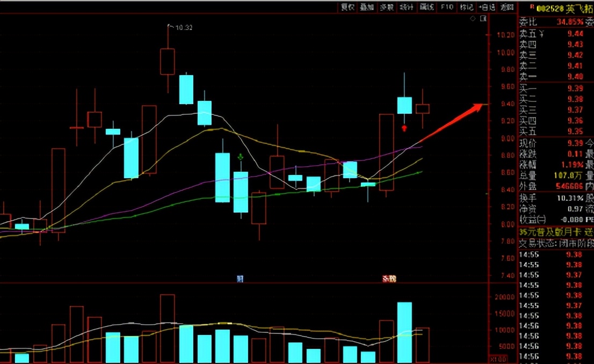Open the 复权 adjustment option

[347, 7]
